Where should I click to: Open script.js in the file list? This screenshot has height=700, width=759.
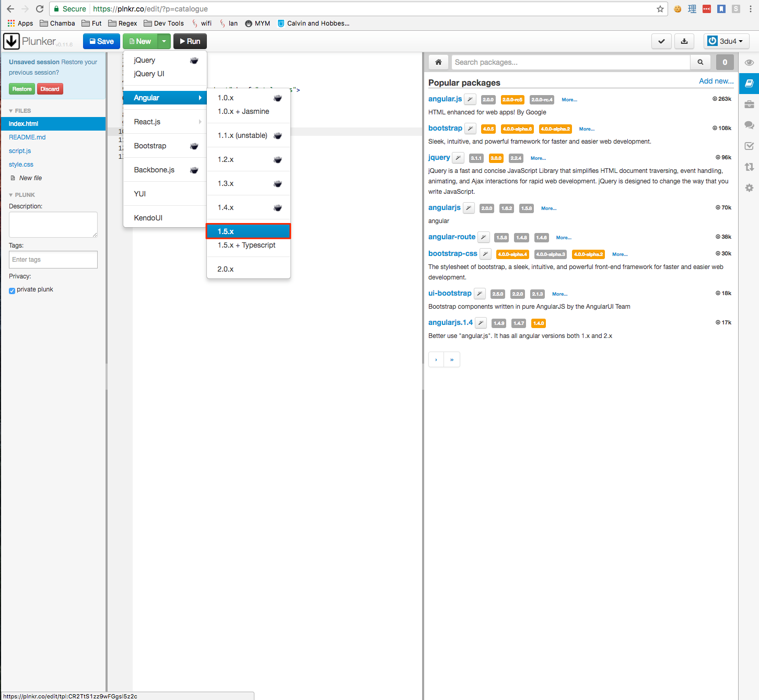[x=20, y=151]
